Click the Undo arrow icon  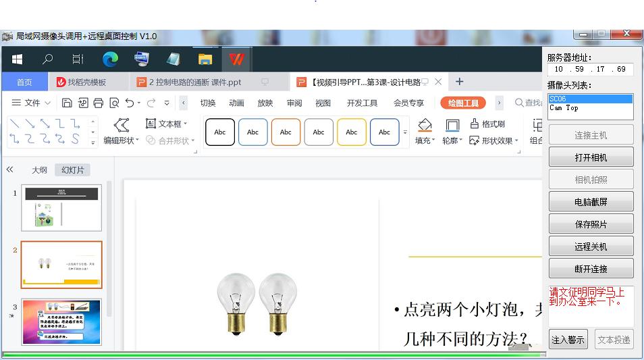click(130, 103)
